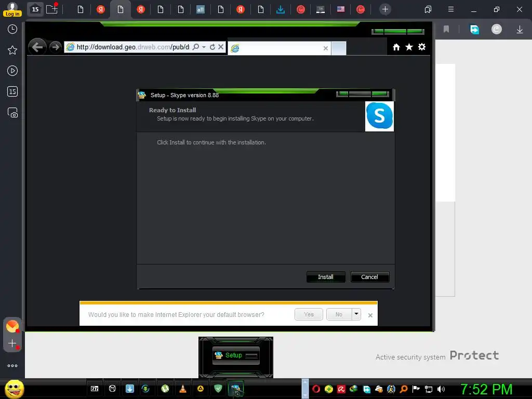
Task: Open the 15 tabs icon in the sidebar
Action: click(12, 91)
